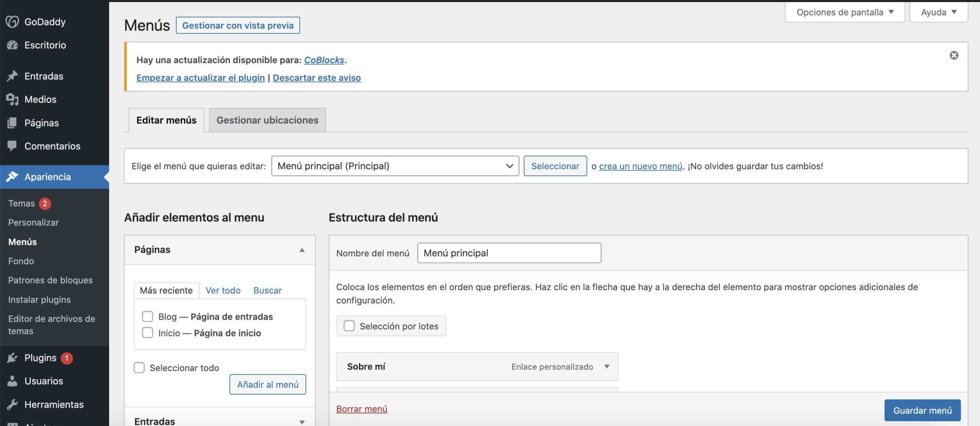This screenshot has width=980, height=426.
Task: Click the Añadir al menú button
Action: click(x=268, y=384)
